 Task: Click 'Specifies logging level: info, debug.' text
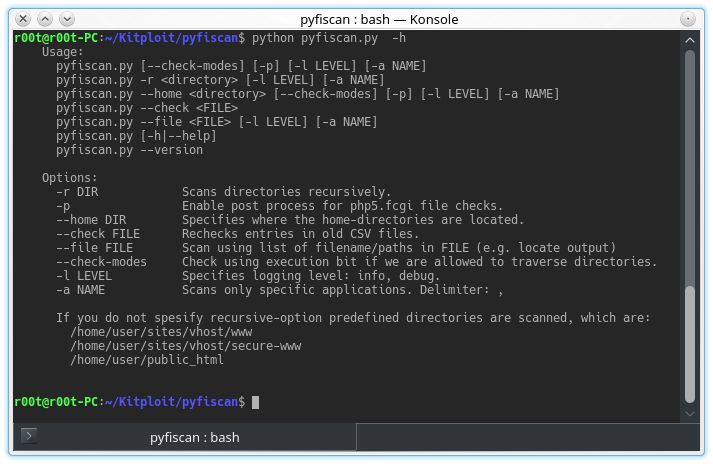[311, 276]
